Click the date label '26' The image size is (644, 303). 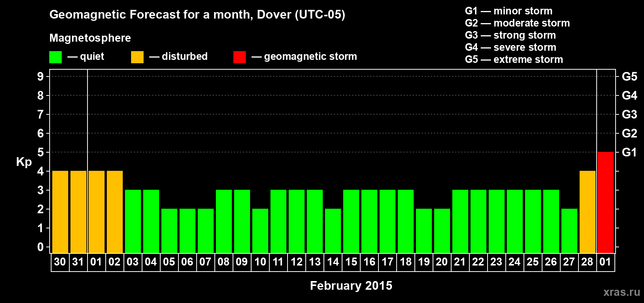pyautogui.click(x=551, y=262)
